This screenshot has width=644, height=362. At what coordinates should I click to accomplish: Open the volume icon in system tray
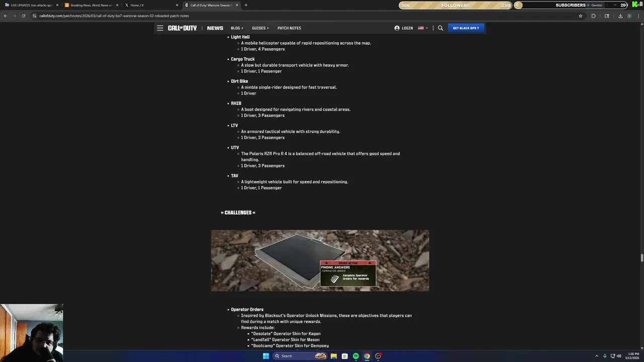coord(619,356)
